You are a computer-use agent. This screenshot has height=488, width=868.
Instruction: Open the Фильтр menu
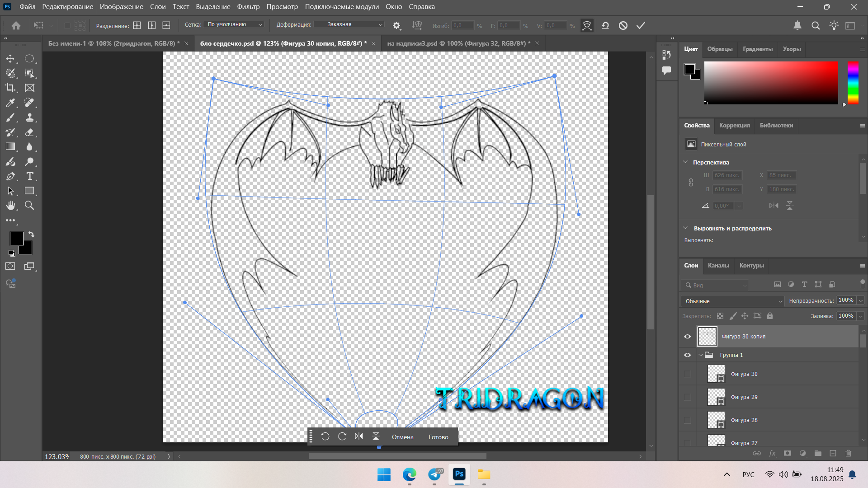(x=248, y=7)
